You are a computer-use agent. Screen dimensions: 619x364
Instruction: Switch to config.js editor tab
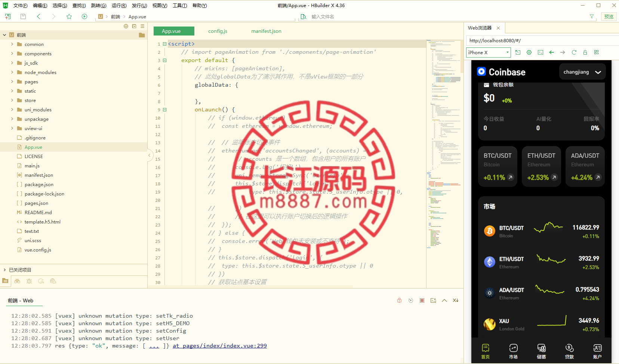click(218, 31)
